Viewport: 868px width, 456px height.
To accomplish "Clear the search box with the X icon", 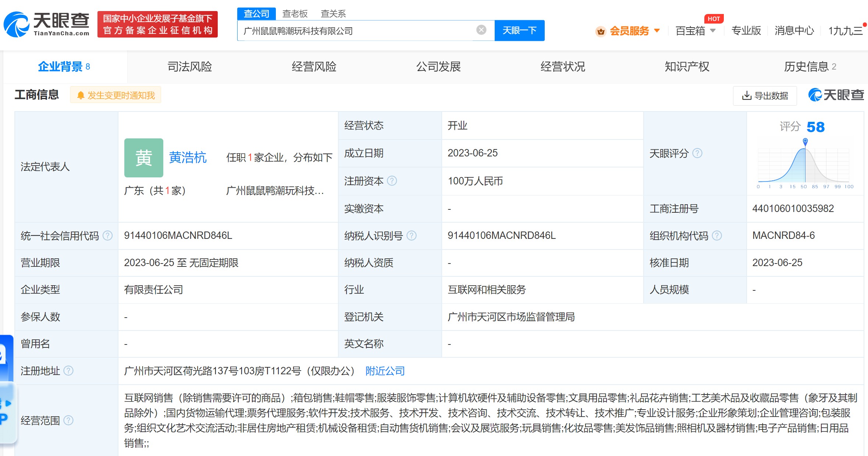I will point(481,30).
